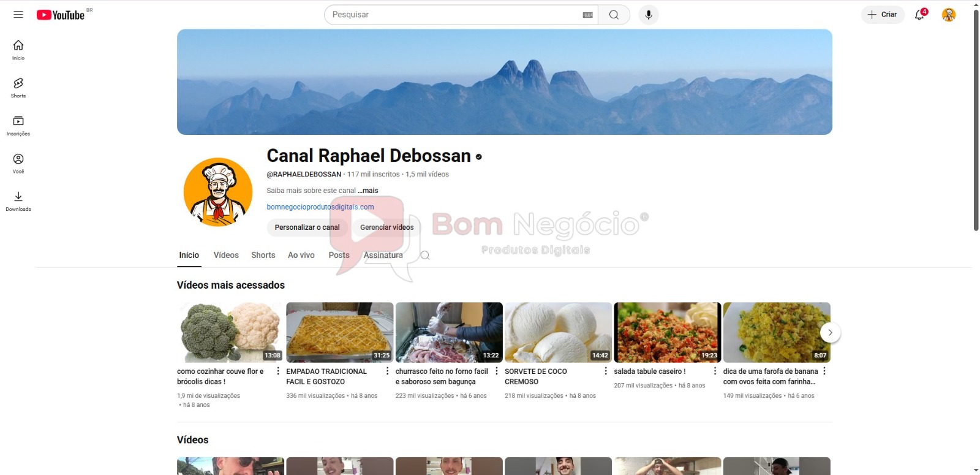Image resolution: width=980 pixels, height=475 pixels.
Task: Click the verified badge next to channel name
Action: 479,157
